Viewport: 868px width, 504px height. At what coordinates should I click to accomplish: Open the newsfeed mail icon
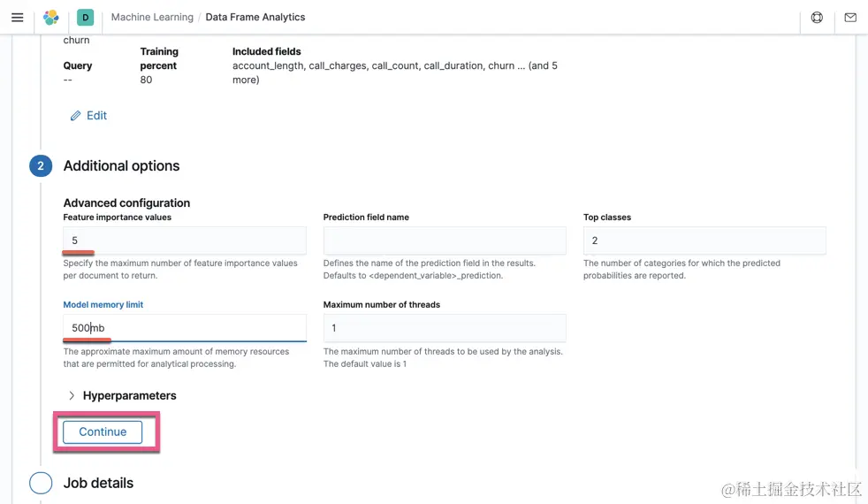tap(850, 17)
